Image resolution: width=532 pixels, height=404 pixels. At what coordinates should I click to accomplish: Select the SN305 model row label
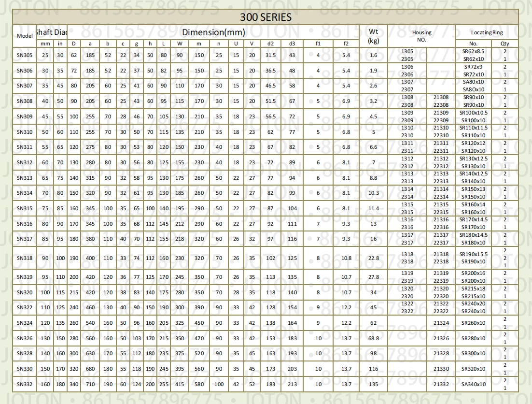click(25, 55)
